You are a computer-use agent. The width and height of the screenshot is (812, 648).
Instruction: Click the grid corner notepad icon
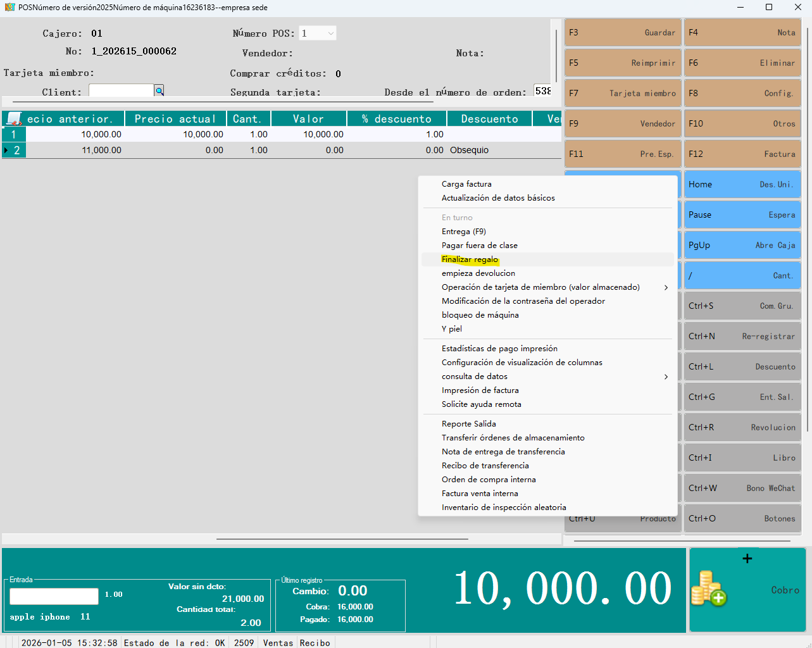13,119
